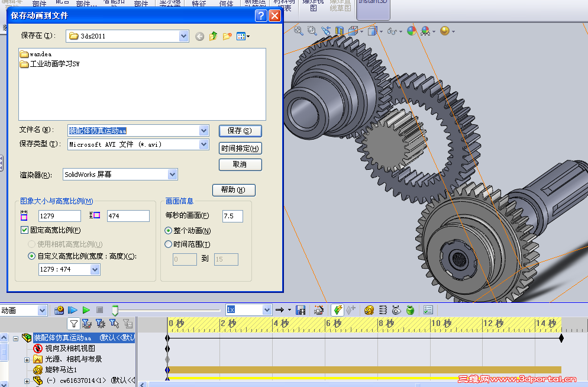The width and height of the screenshot is (588, 387).
Task: Open the 工业动画学习SW folder
Action: click(x=50, y=64)
